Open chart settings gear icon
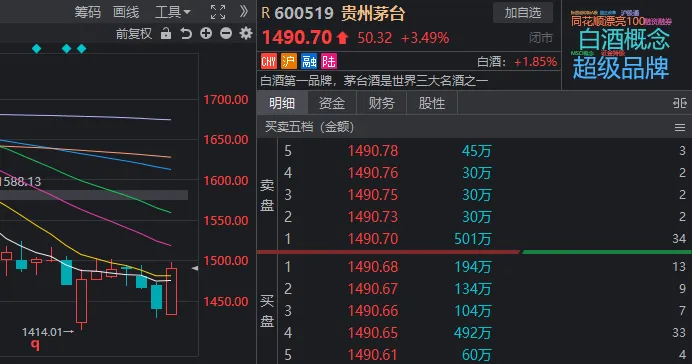The image size is (692, 364). [x=246, y=33]
